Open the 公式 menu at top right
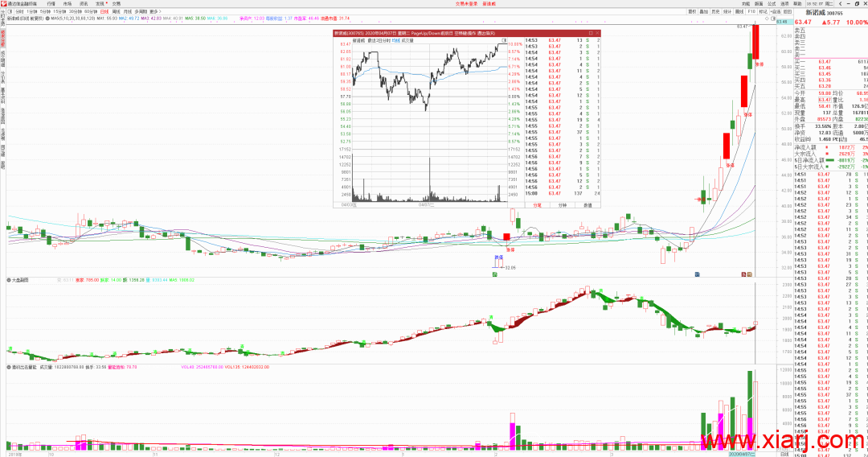Screen dimensions: 868x457 coord(772,3)
